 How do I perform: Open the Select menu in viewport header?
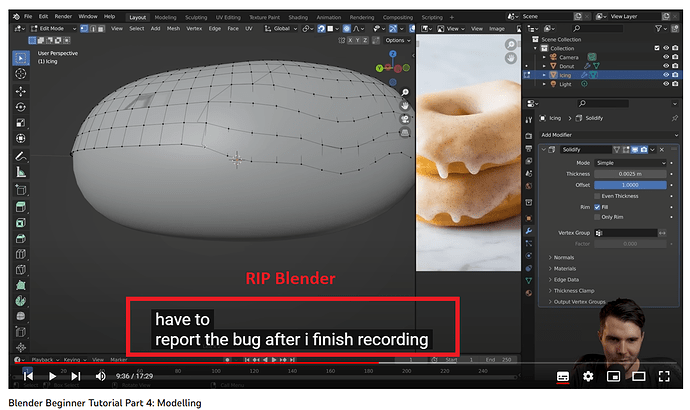[x=136, y=29]
